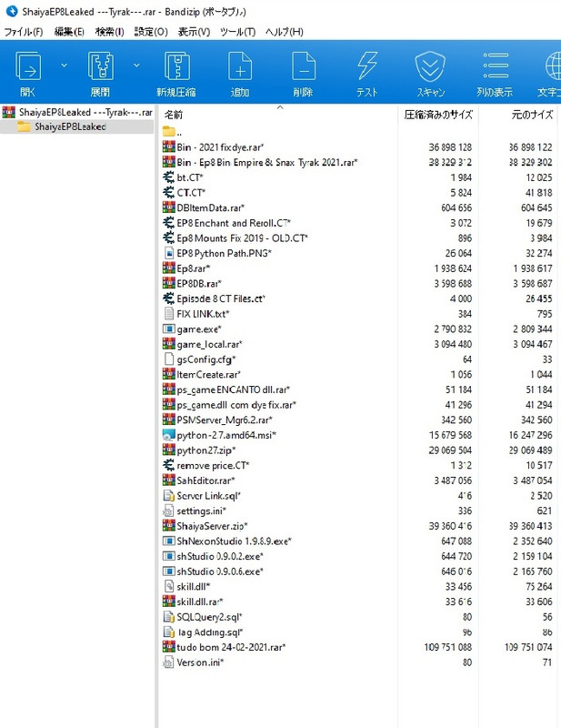
Task: Select the python27.zip file
Action: pos(206,450)
